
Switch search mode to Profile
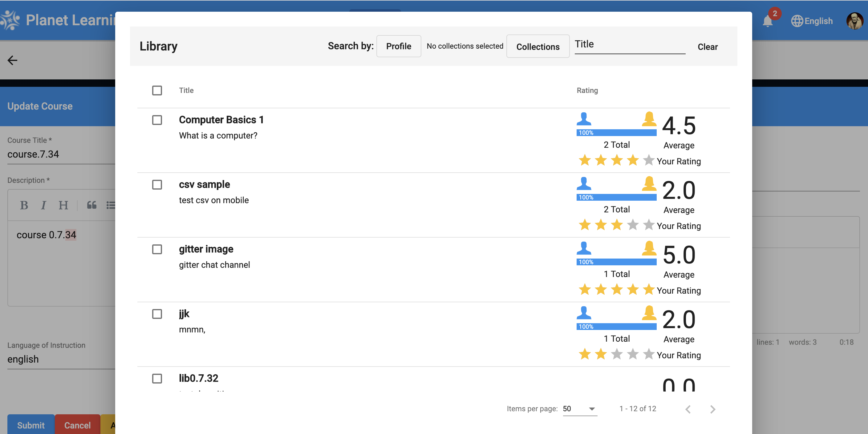(x=399, y=46)
